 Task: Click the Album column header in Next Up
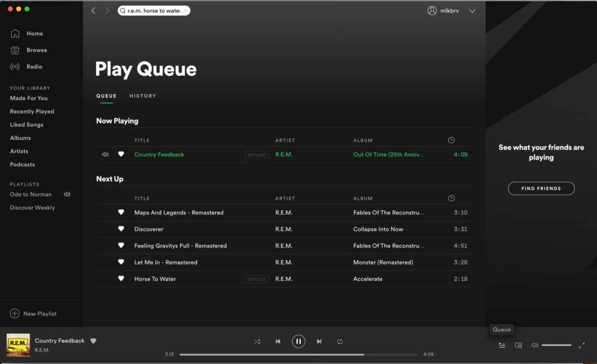pyautogui.click(x=363, y=199)
